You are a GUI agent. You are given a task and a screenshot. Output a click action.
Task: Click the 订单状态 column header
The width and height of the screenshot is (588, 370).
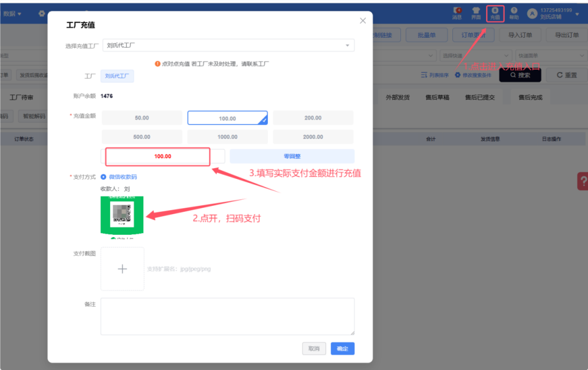(x=24, y=139)
